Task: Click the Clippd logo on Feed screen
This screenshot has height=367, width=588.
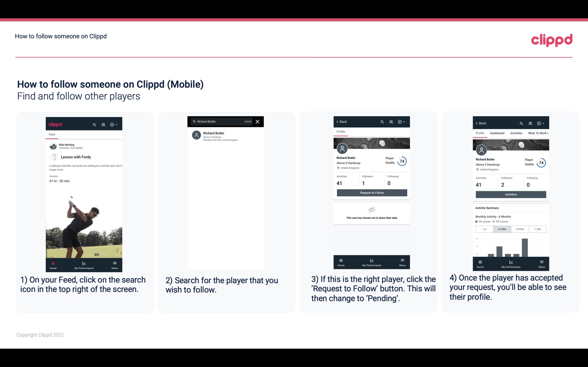Action: (55, 124)
